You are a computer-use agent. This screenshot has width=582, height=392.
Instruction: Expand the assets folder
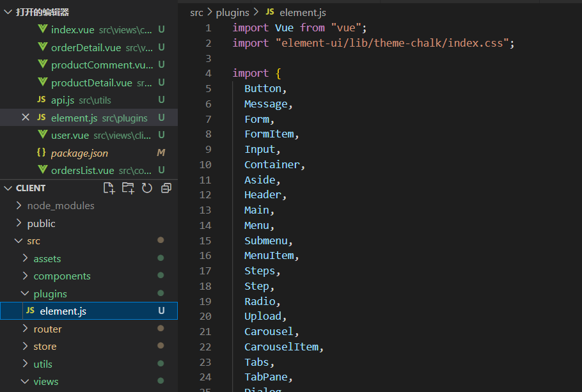25,258
